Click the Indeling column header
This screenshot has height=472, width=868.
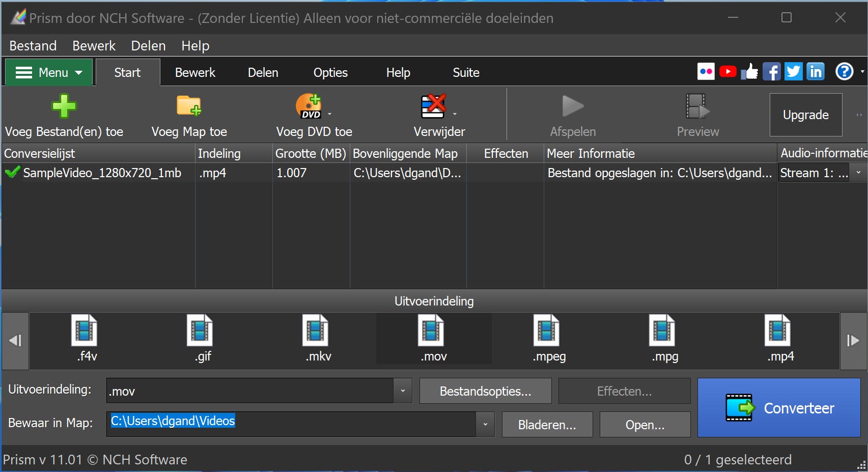[x=234, y=153]
